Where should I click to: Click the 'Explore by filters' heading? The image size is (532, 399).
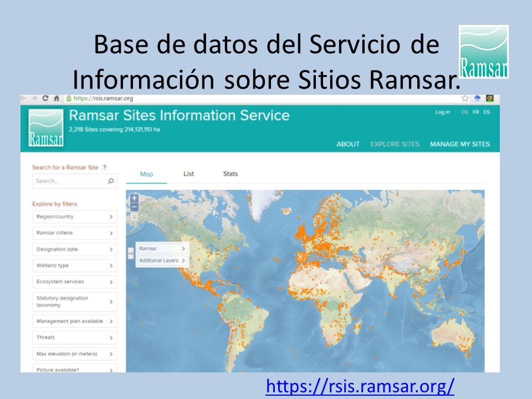click(x=55, y=204)
